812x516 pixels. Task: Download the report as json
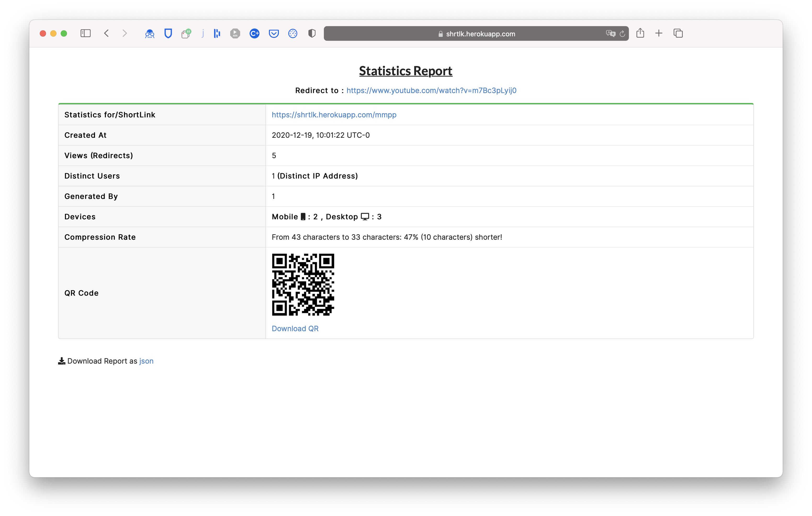click(x=146, y=361)
